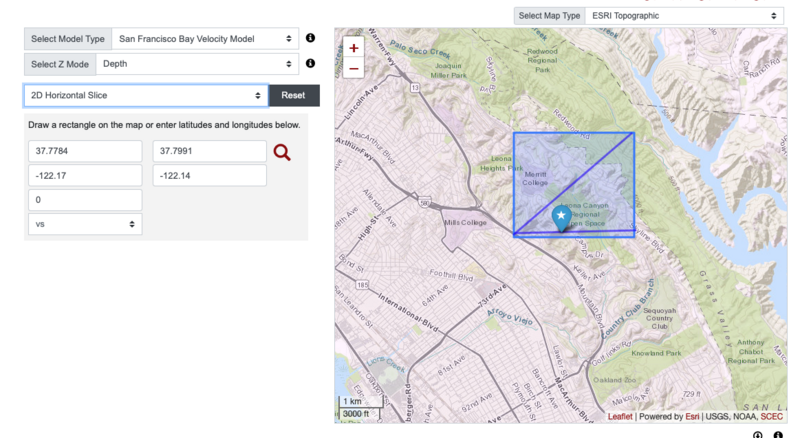800x438 pixels.
Task: Click the Leona Heights Park label
Action: pos(501,163)
